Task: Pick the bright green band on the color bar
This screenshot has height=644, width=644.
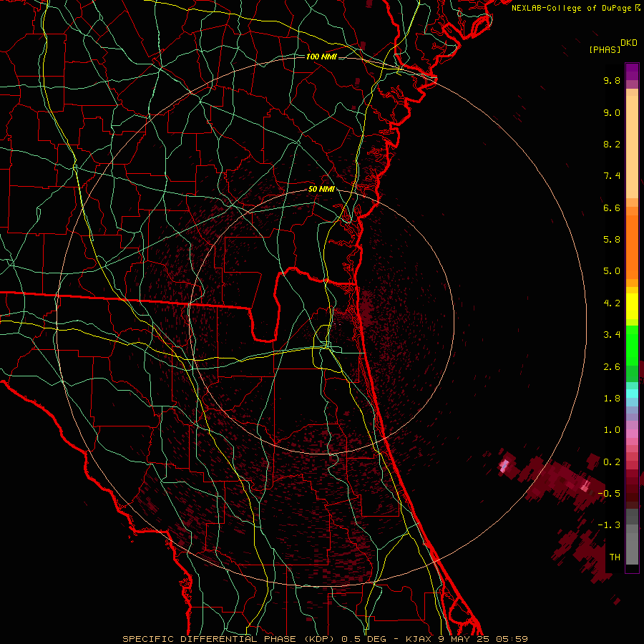Action: [x=632, y=345]
